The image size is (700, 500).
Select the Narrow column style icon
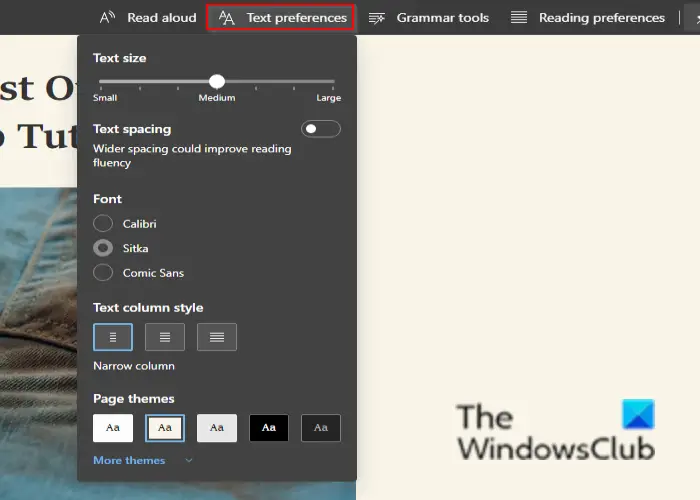pos(113,337)
